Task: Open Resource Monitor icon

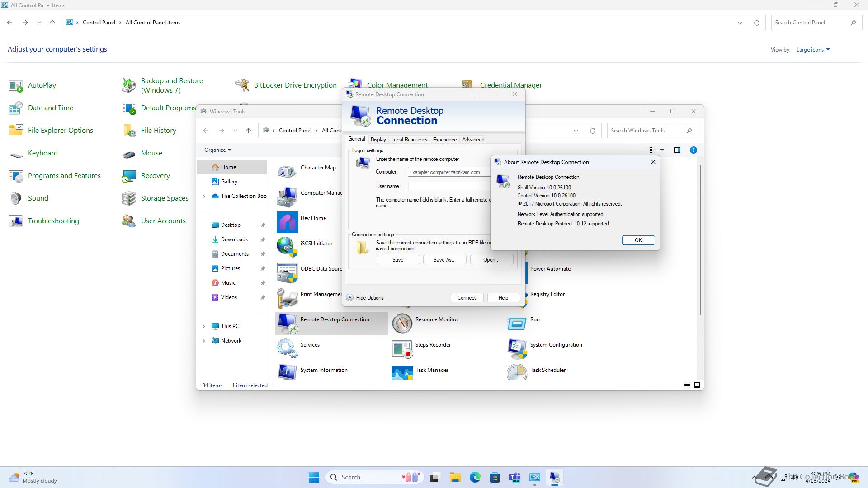Action: [402, 323]
